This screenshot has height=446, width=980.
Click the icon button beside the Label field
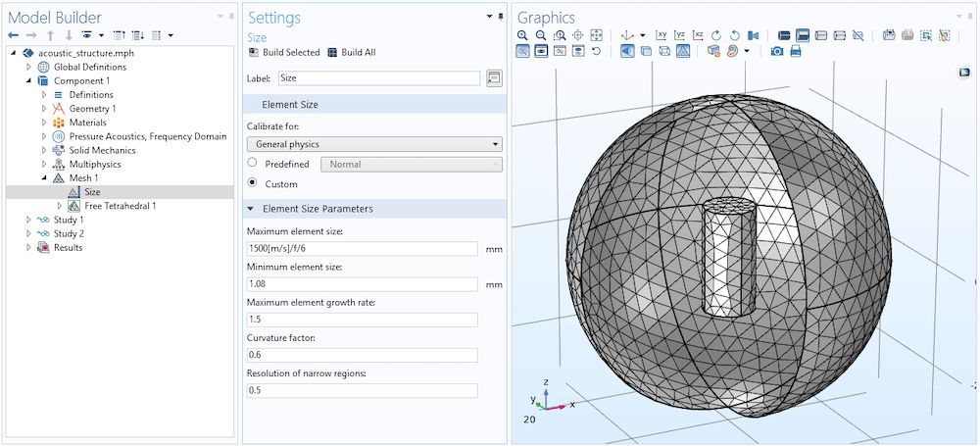494,78
